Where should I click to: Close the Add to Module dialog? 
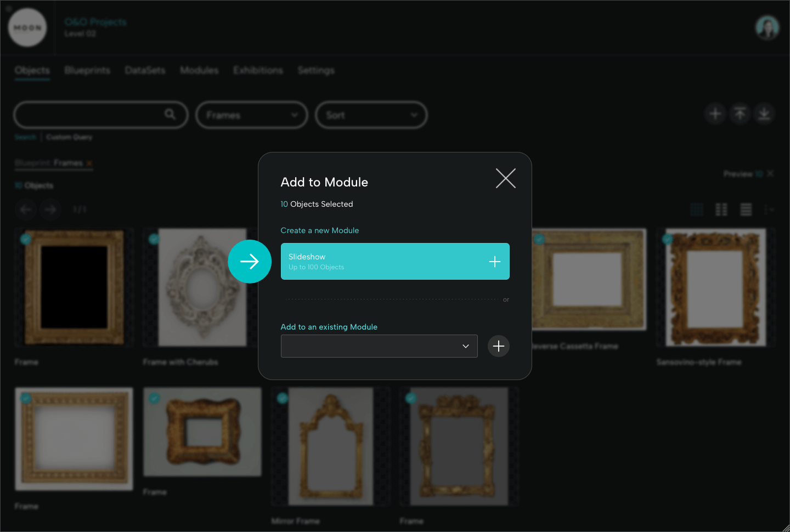pyautogui.click(x=505, y=178)
